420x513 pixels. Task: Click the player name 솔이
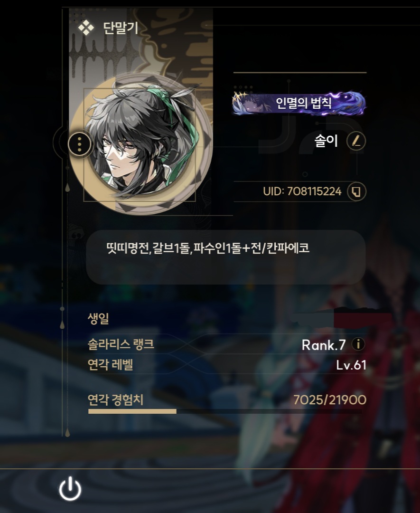pos(326,142)
